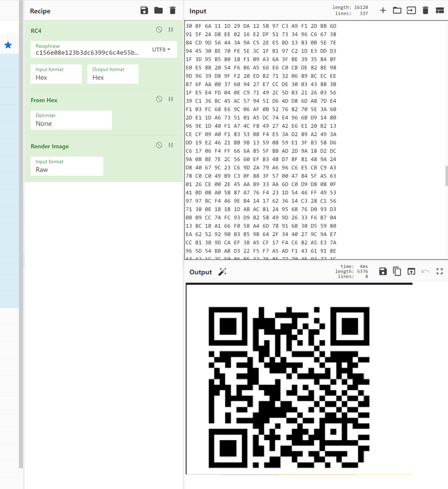Add a new input tab

click(x=383, y=11)
